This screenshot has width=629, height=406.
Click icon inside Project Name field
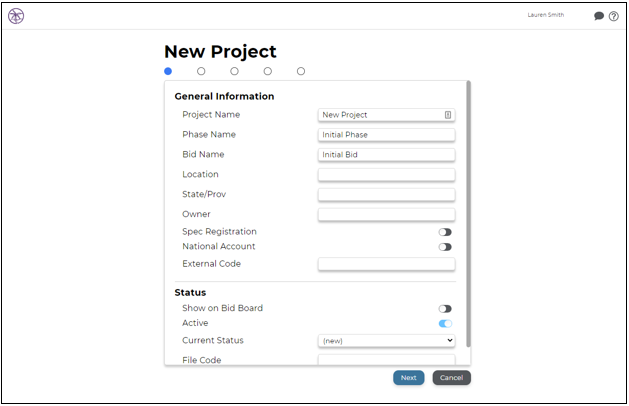point(448,115)
